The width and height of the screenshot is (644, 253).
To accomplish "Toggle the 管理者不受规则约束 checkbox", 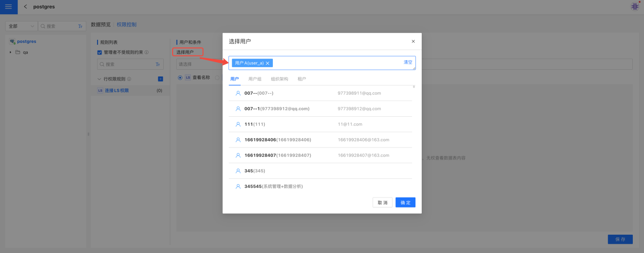I will (100, 52).
